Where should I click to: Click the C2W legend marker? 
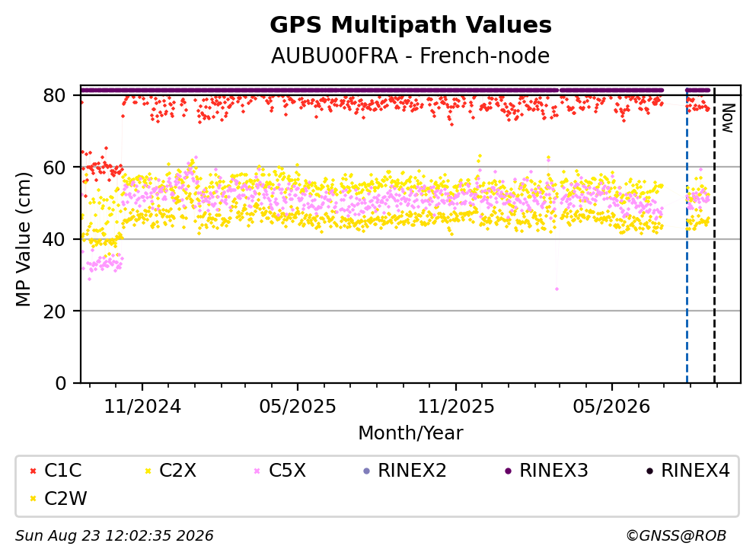click(x=33, y=499)
